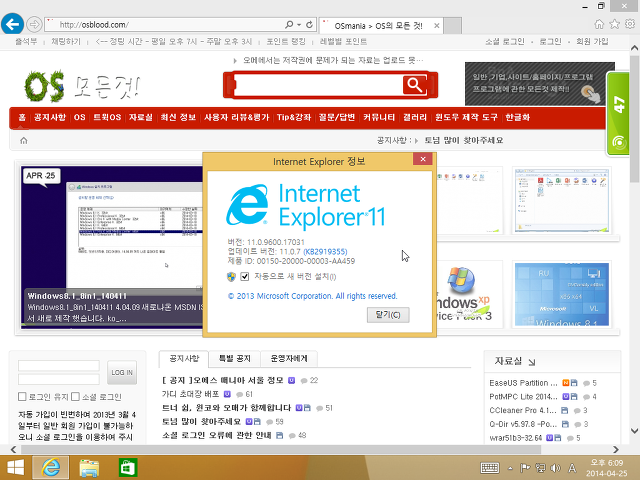This screenshot has height=480, width=640.
Task: Show hidden tray icons arrow
Action: pos(510,468)
